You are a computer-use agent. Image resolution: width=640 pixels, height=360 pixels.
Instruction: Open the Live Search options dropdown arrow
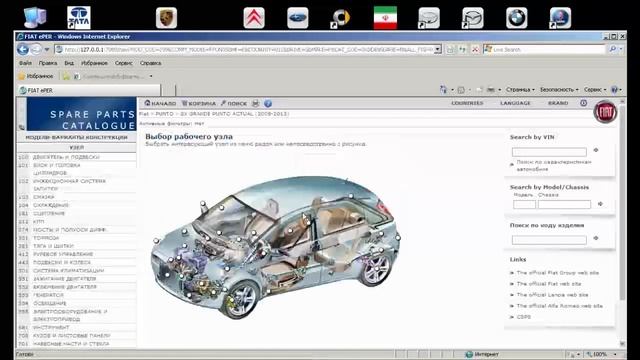click(x=621, y=49)
